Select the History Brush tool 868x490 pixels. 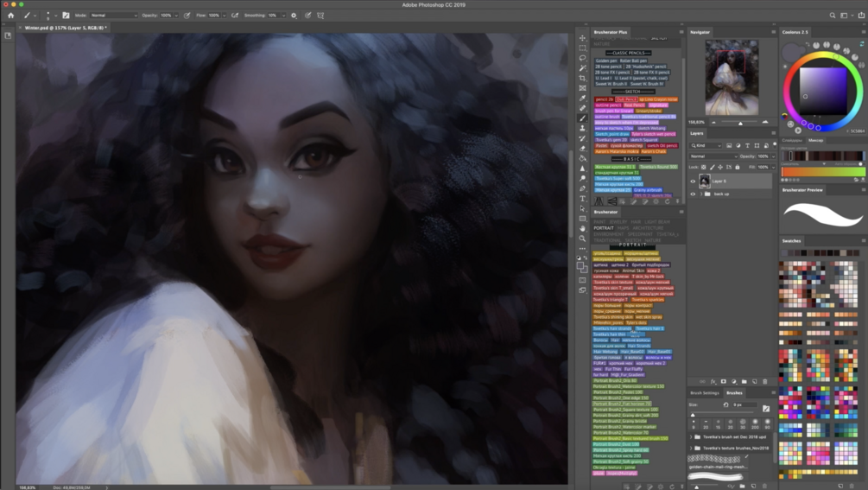coord(582,138)
